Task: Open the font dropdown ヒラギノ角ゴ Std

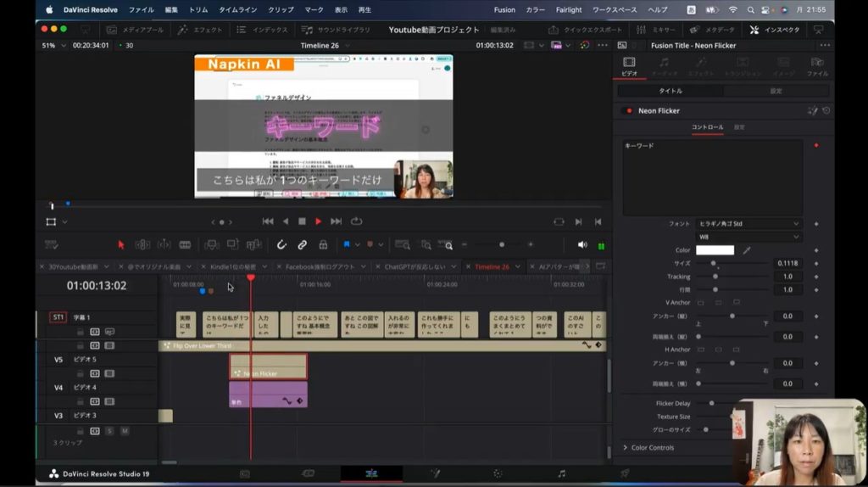Action: click(748, 224)
